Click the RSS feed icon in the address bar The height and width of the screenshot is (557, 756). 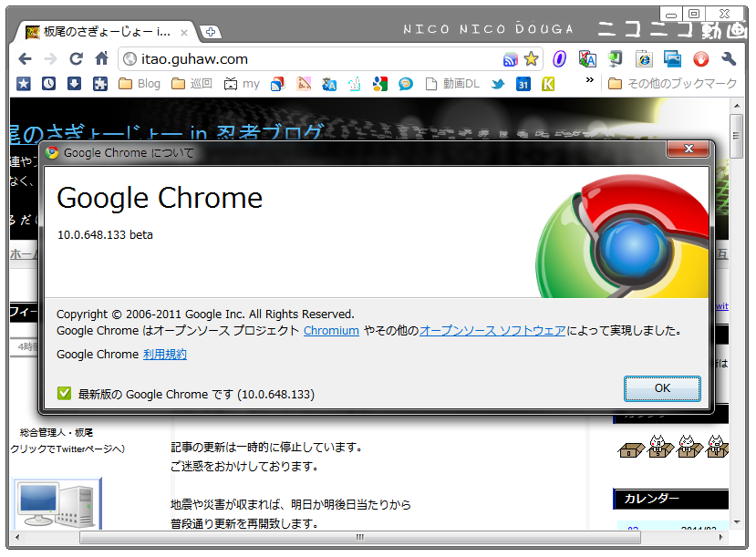pyautogui.click(x=510, y=59)
